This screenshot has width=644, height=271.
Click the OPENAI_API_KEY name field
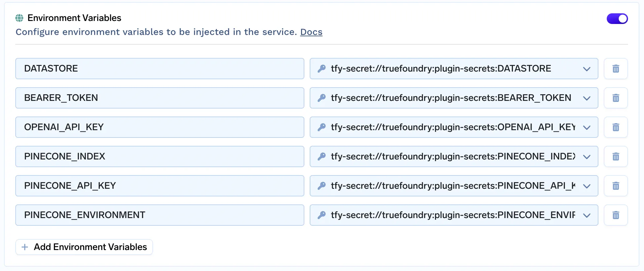pyautogui.click(x=160, y=127)
